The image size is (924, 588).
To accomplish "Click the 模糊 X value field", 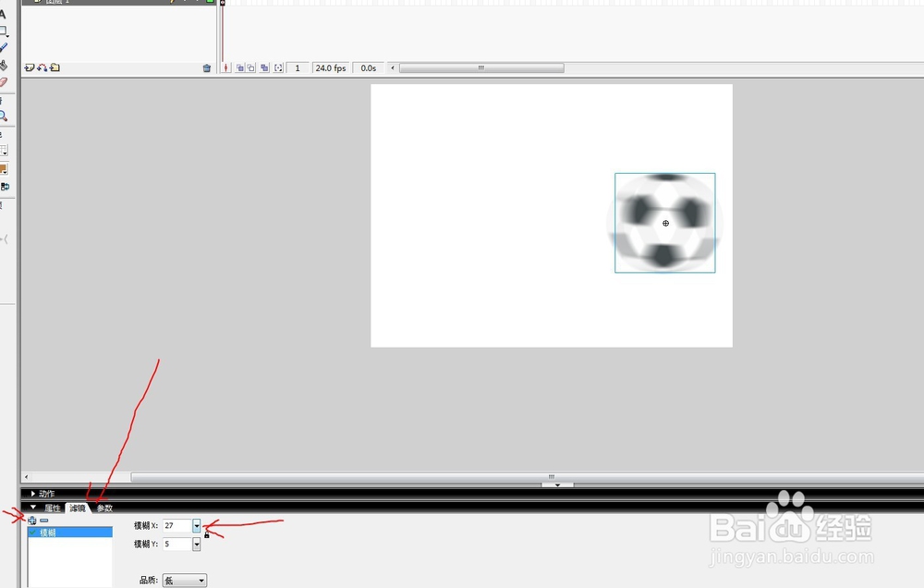I will [176, 525].
